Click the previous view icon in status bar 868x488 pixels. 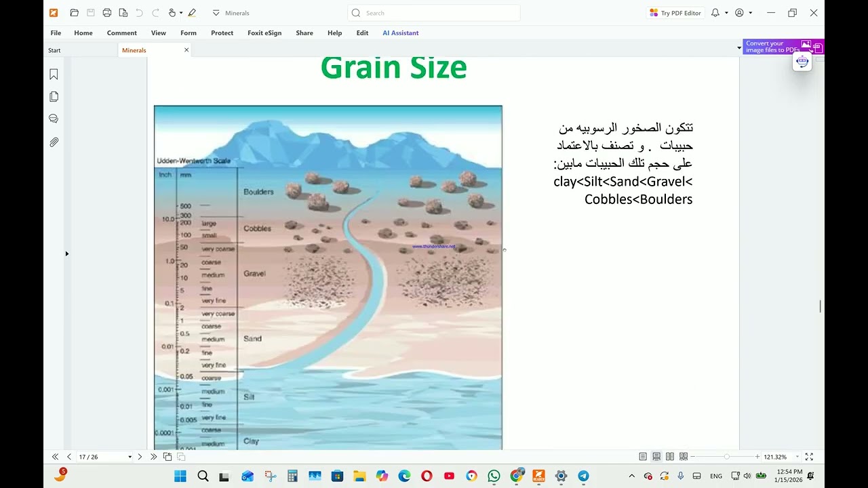point(167,457)
